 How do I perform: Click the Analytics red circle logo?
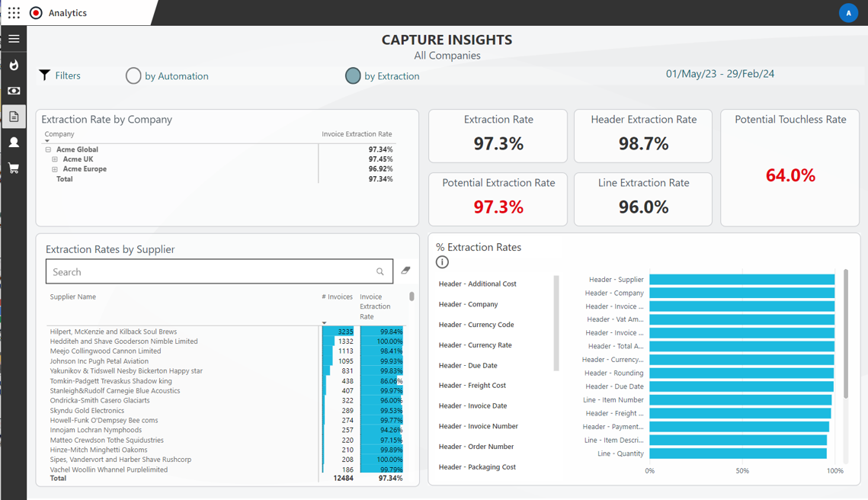36,13
